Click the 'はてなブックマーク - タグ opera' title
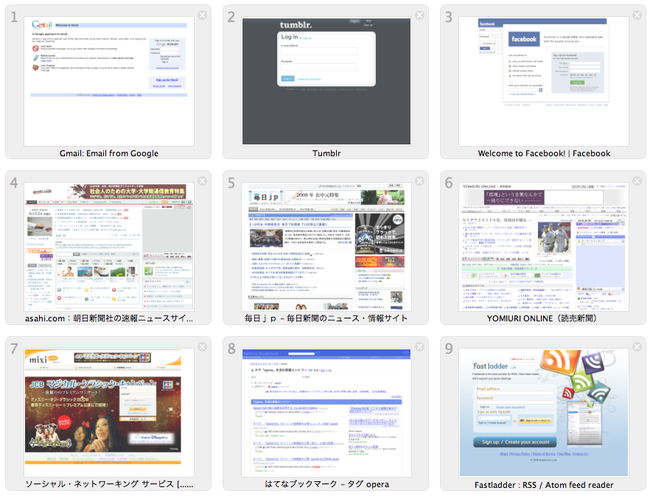This screenshot has height=496, width=650. click(327, 484)
